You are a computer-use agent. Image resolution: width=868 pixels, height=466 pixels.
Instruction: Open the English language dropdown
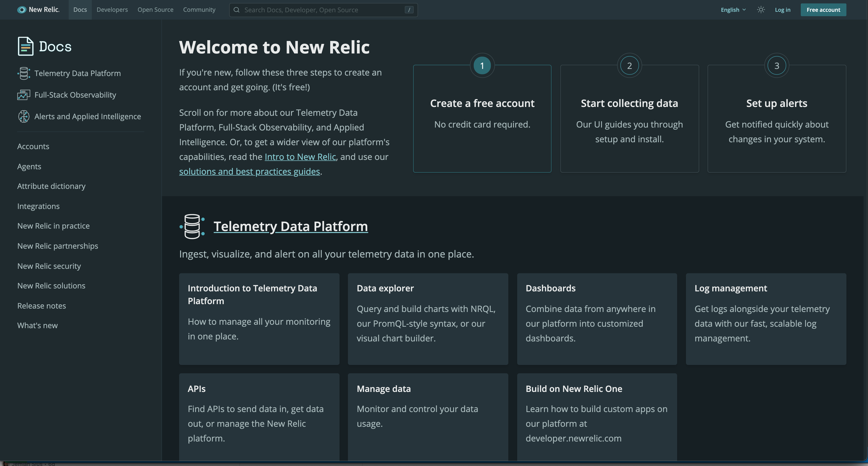point(733,10)
